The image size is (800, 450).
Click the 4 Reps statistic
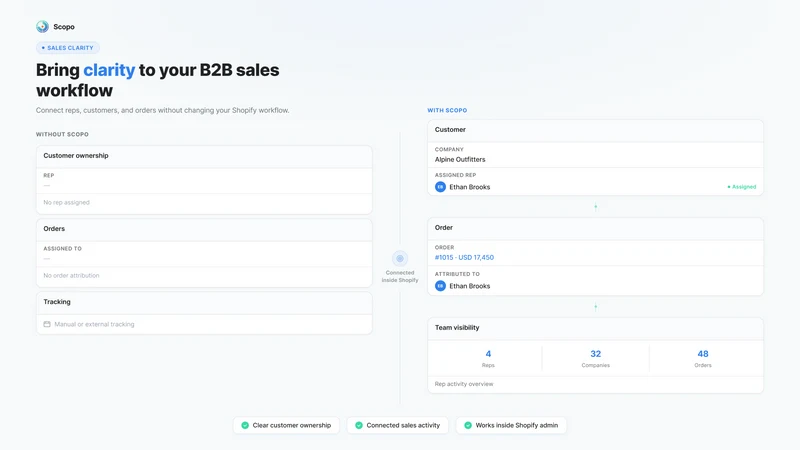(488, 359)
